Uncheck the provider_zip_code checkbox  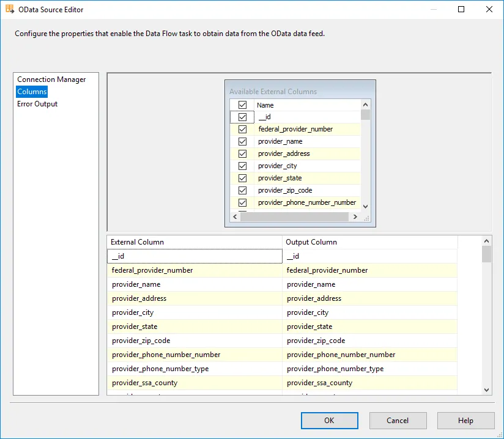242,190
